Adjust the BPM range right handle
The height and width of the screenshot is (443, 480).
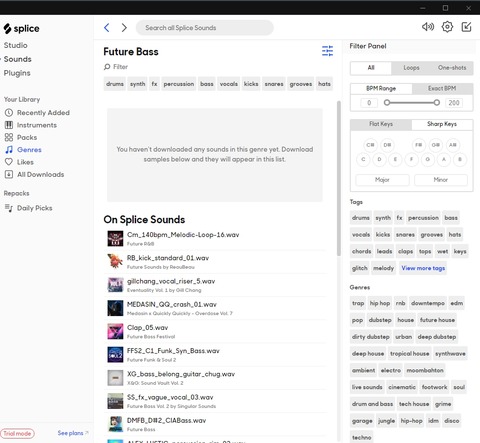[x=437, y=103]
